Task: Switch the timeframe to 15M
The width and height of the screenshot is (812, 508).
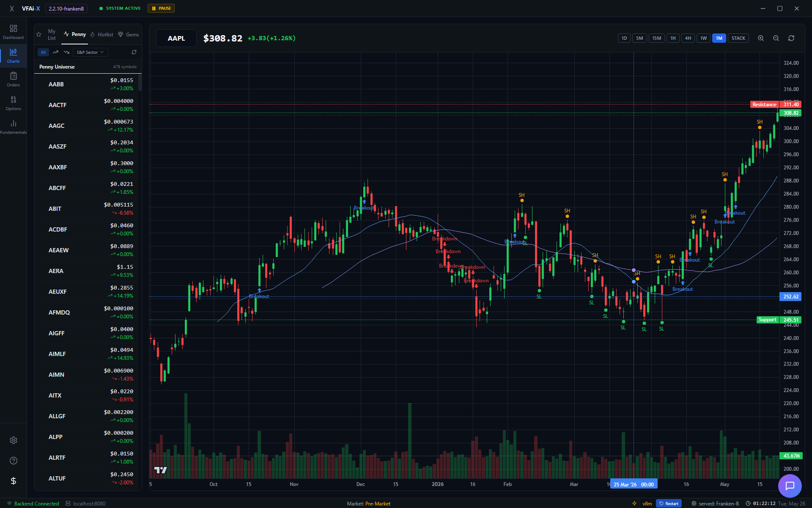Action: tap(656, 38)
